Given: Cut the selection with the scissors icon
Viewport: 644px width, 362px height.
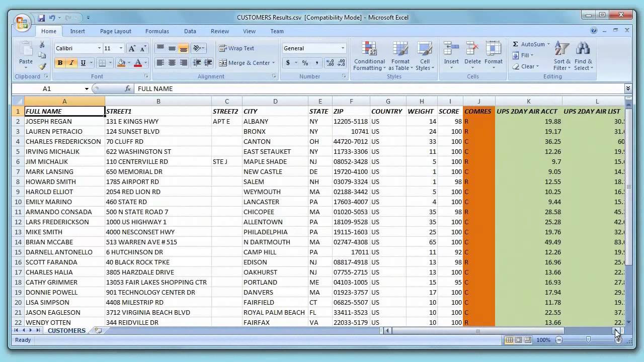Looking at the screenshot, I should click(42, 45).
